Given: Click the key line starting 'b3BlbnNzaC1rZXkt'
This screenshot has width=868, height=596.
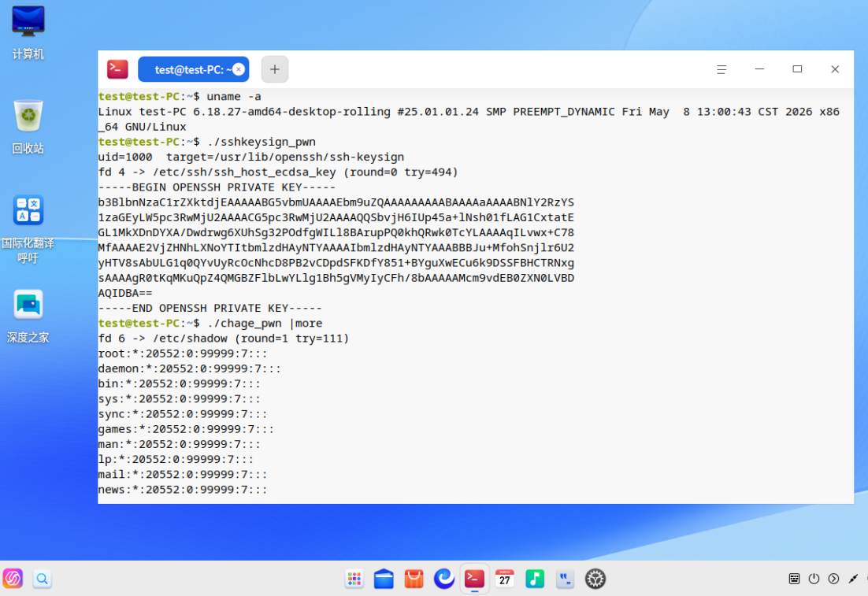Looking at the screenshot, I should [336, 202].
